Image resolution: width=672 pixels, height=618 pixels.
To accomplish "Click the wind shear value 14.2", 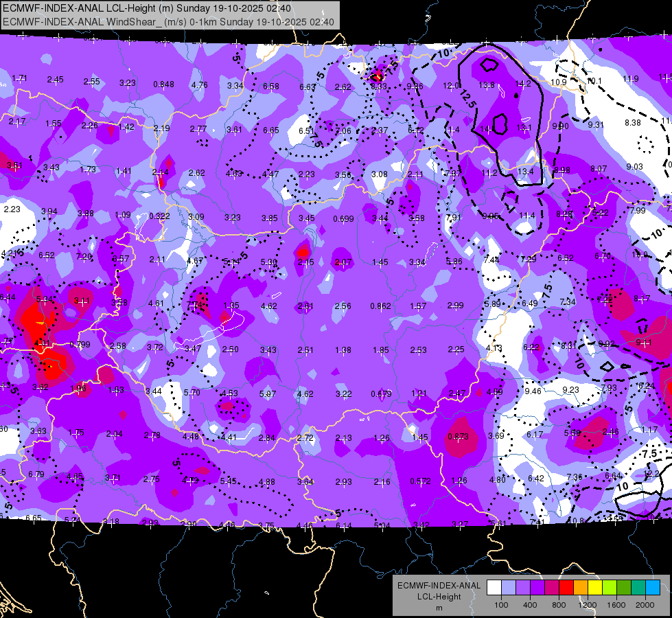I will [523, 84].
